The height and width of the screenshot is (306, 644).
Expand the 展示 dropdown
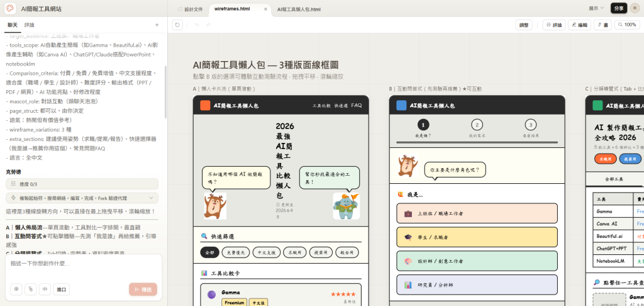[596, 8]
